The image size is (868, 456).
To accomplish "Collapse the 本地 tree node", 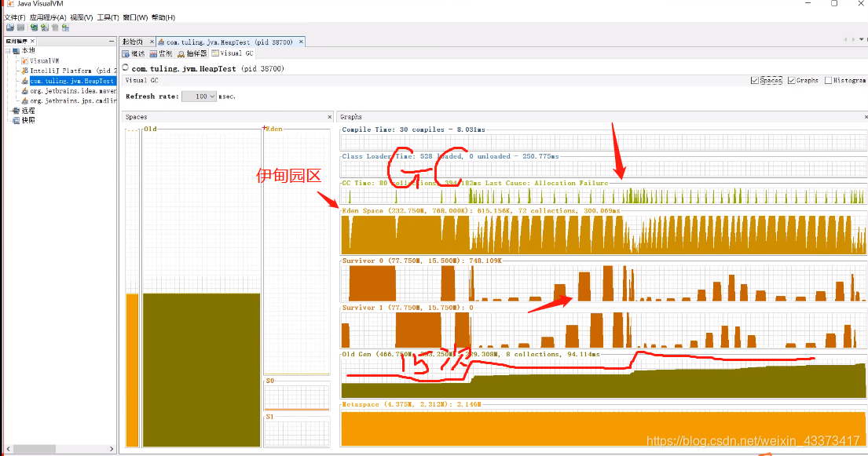I will (8, 50).
